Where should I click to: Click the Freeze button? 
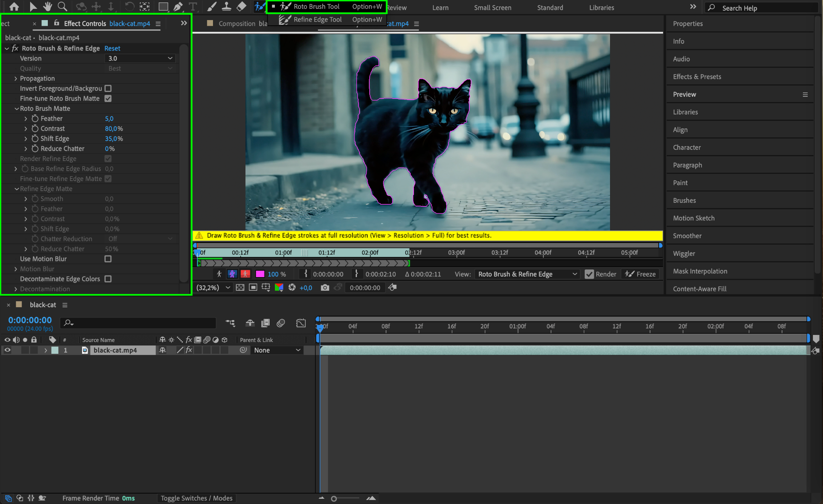pyautogui.click(x=641, y=274)
